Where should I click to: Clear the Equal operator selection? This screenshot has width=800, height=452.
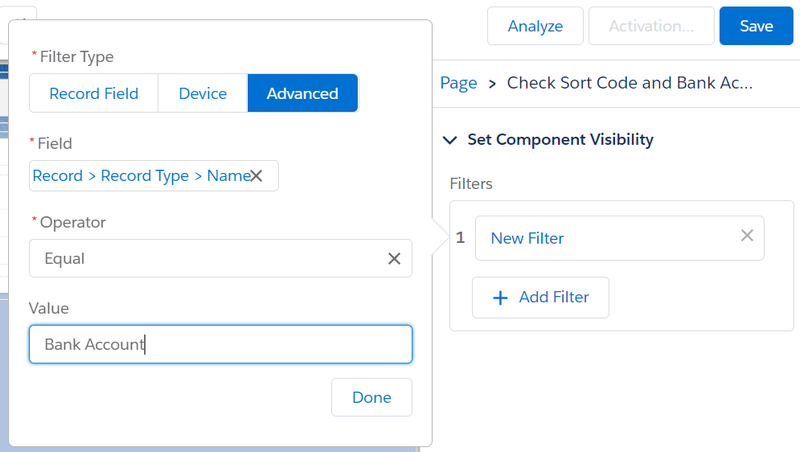point(394,259)
